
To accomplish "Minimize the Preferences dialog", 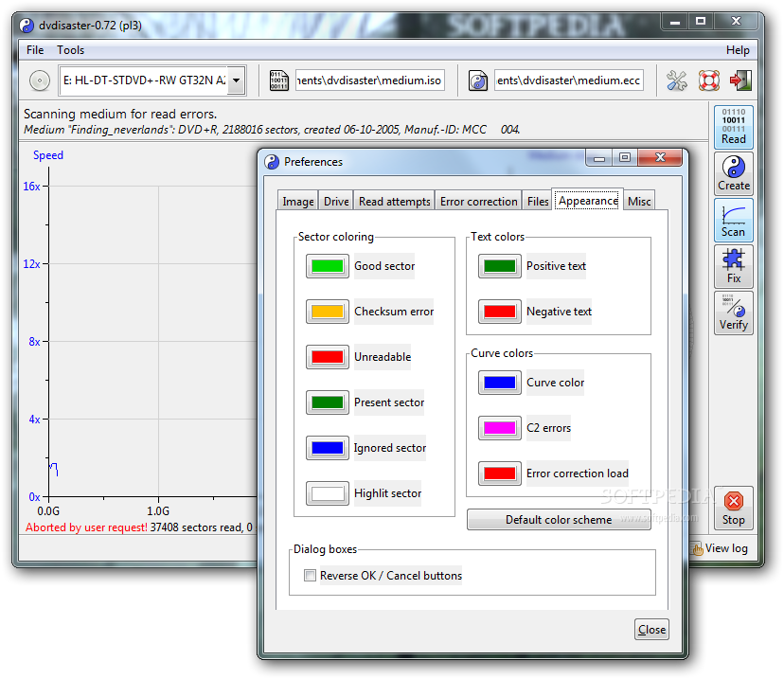I will [x=599, y=158].
